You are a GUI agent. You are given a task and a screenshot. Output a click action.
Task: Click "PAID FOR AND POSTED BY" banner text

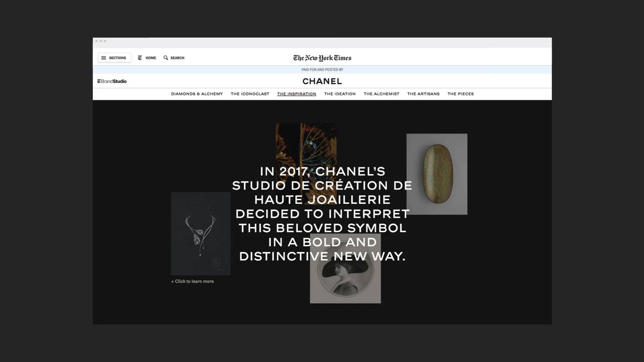click(x=322, y=70)
